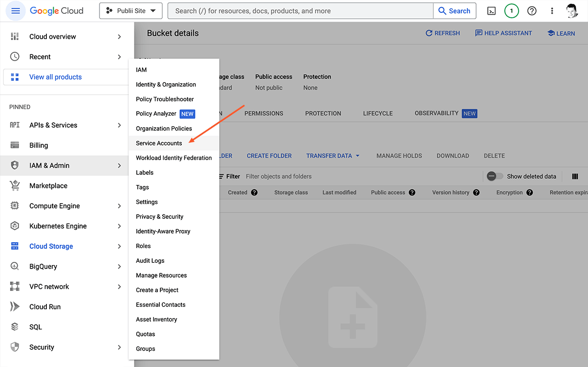Click the View all products link
This screenshot has width=588, height=367.
click(x=55, y=77)
